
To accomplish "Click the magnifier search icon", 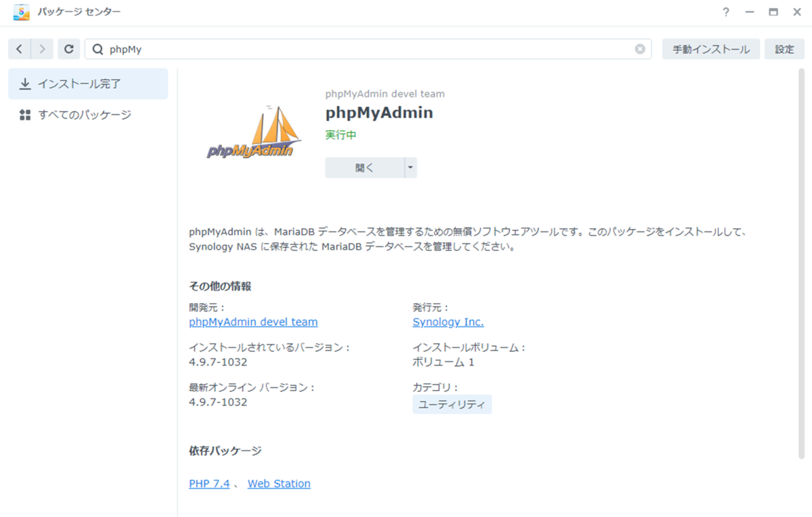I will tap(98, 49).
